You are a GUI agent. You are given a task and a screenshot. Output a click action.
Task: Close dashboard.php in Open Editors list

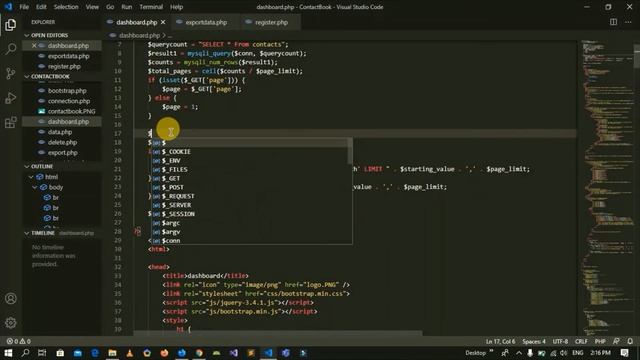pos(34,46)
